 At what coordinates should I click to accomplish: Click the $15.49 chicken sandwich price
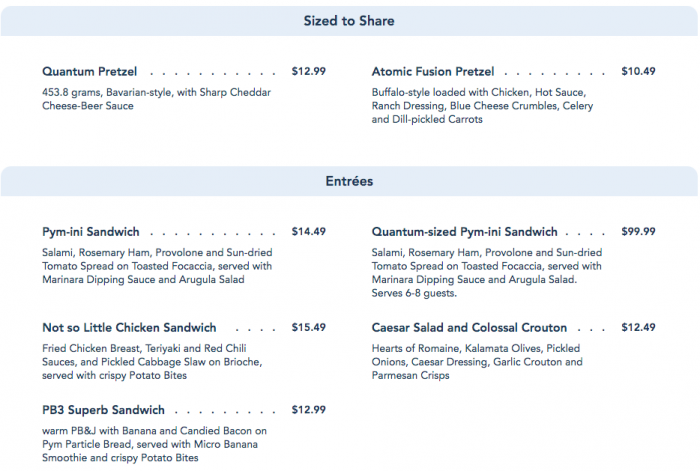308,328
